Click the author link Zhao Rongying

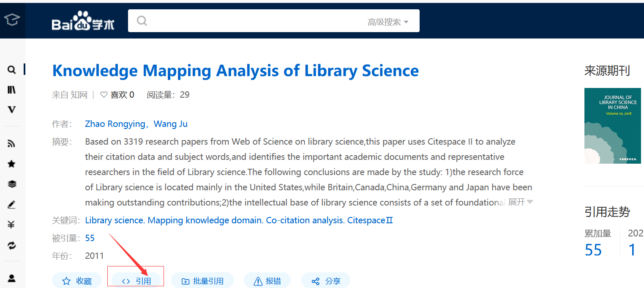coord(115,123)
